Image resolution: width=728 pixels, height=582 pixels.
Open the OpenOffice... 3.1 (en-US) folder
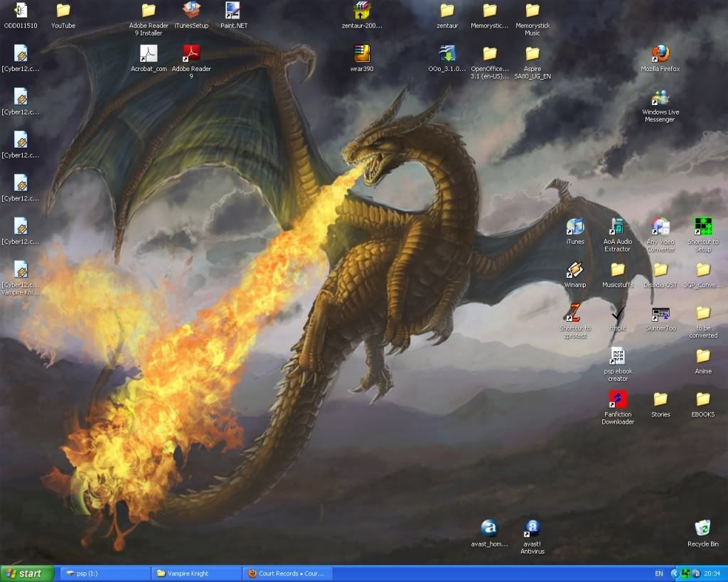pos(489,54)
